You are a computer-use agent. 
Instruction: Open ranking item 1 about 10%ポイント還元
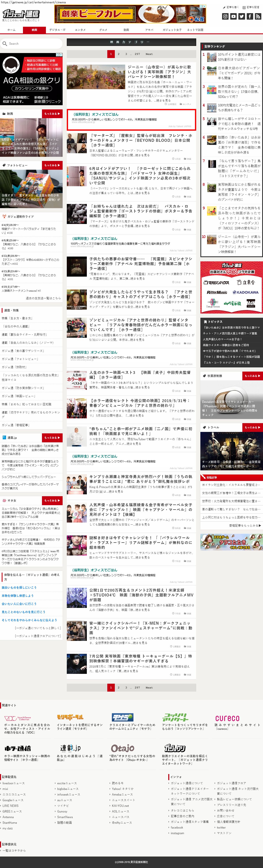click(239, 57)
